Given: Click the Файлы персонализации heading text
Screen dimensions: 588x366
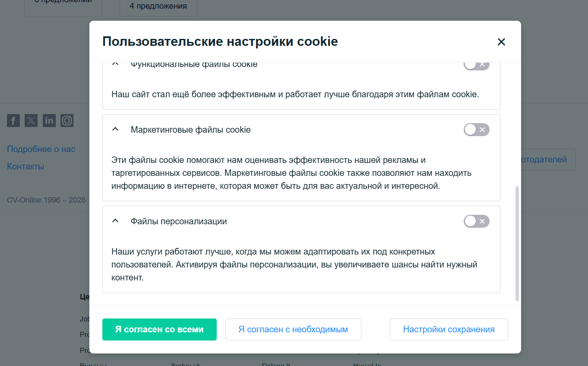Looking at the screenshot, I should tap(179, 221).
